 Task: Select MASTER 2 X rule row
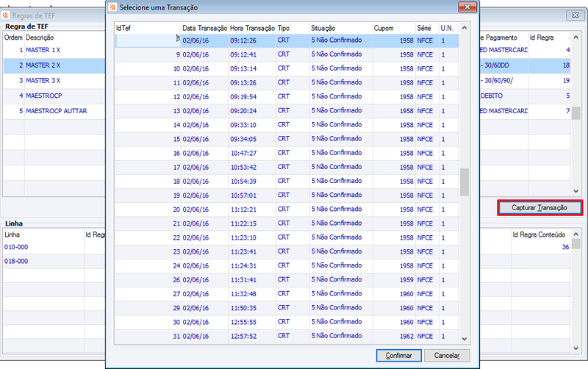click(54, 65)
